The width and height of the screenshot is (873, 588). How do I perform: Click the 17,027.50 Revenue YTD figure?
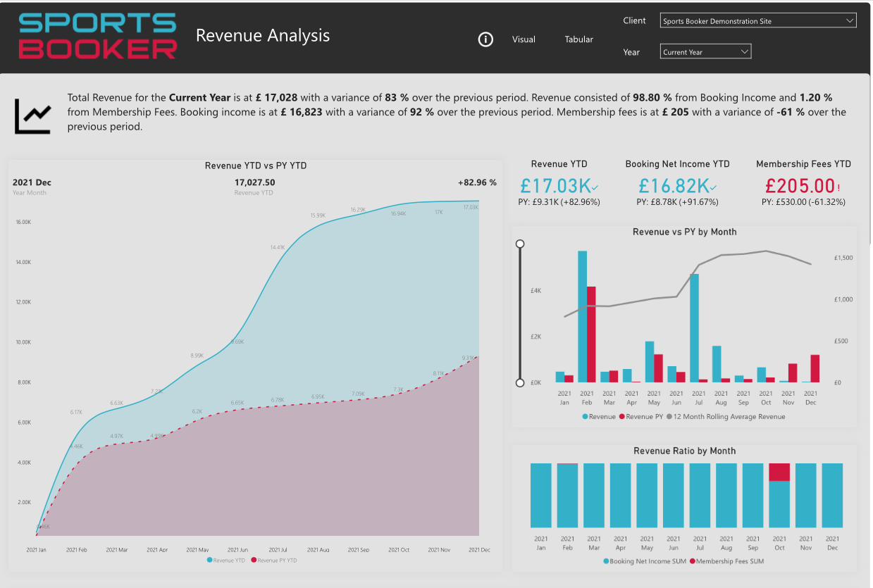(x=254, y=182)
